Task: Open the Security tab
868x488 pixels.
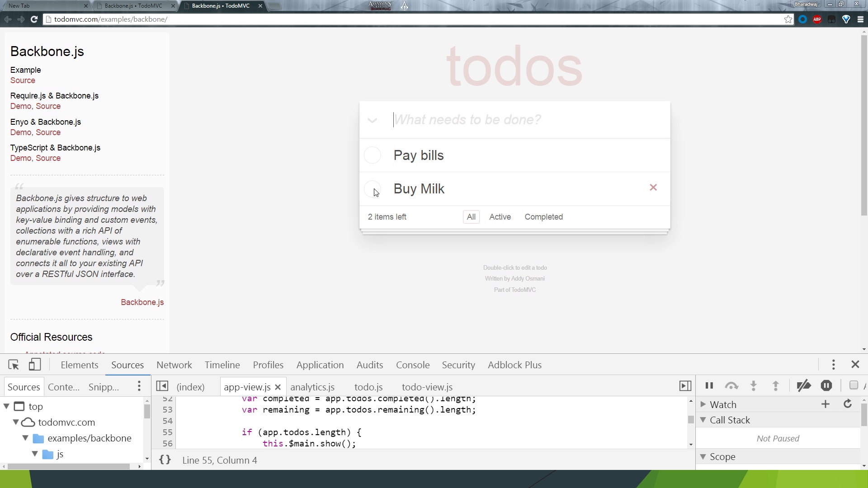Action: pos(458,365)
